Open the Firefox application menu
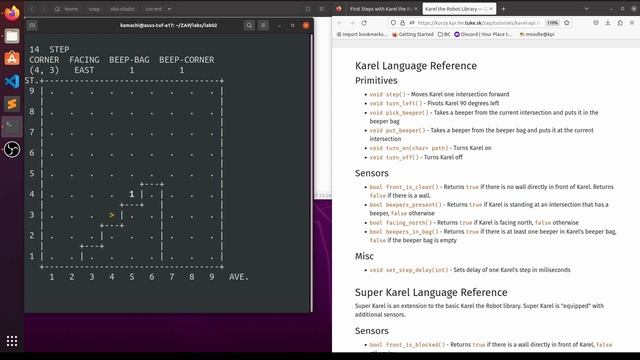This screenshot has height=360, width=640. pyautogui.click(x=632, y=23)
